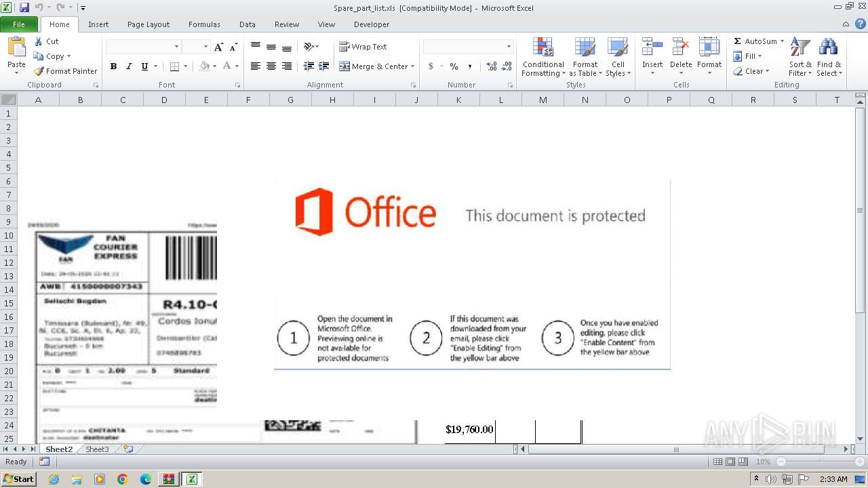Screen dimensions: 868x488
Task: Expand the Merge & Center dropdown arrow
Action: coord(412,66)
